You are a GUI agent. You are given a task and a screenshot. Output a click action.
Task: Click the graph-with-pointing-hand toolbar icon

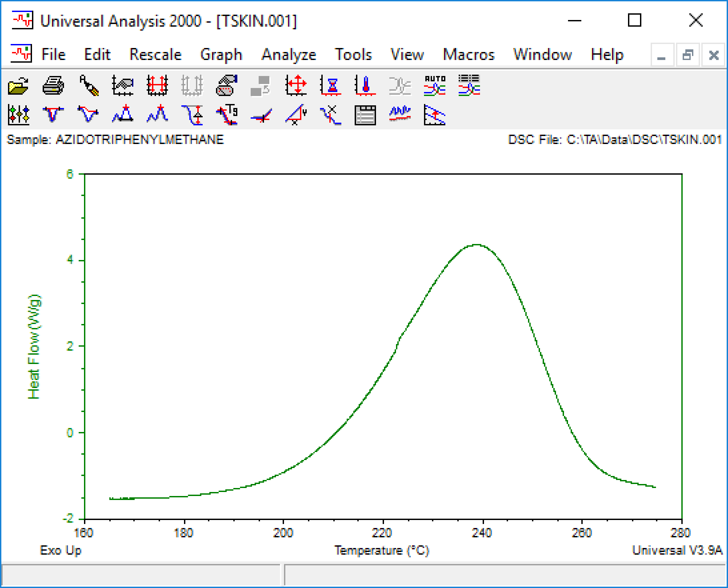(123, 85)
